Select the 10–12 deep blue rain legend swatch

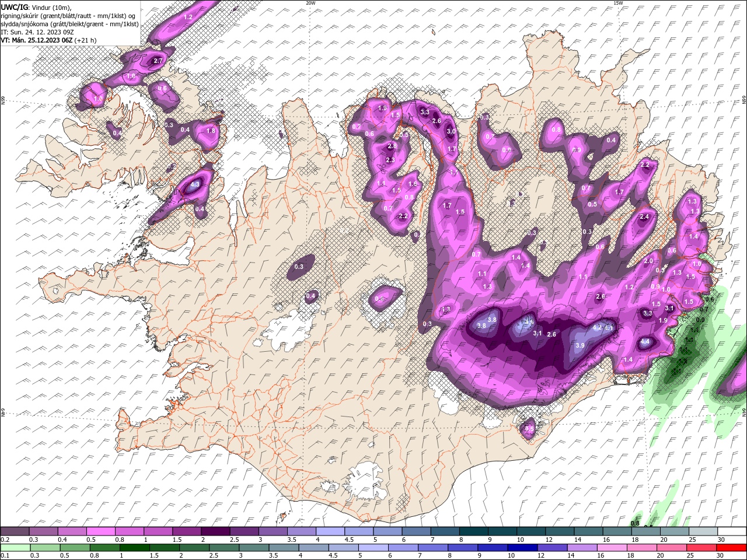[523, 548]
